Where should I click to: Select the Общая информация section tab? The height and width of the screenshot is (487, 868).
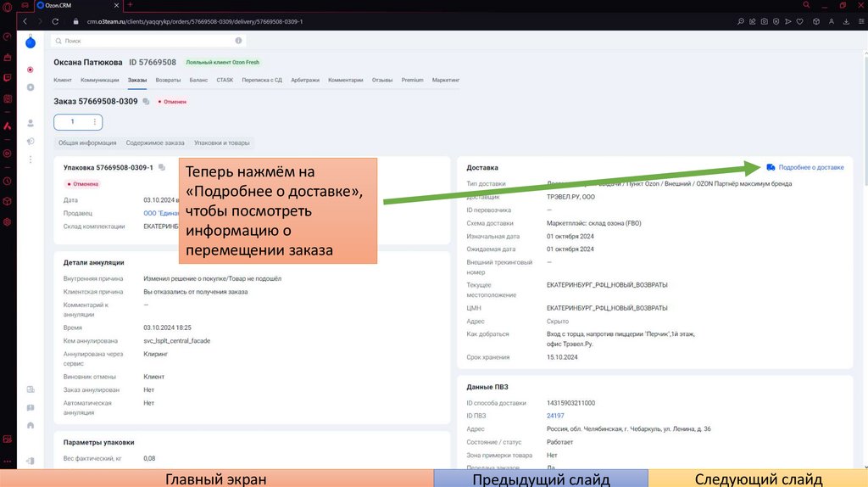[x=87, y=143]
